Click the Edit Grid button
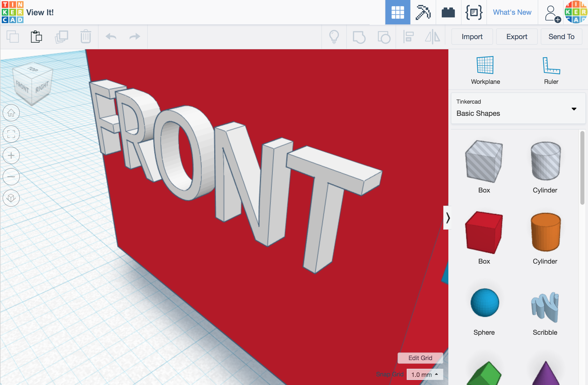Image resolution: width=588 pixels, height=385 pixels. coord(420,358)
